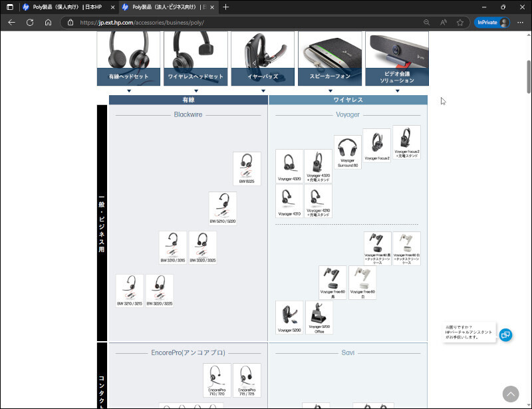This screenshot has width=532, height=409.
Task: Open a new tab with plus icon
Action: (x=225, y=7)
